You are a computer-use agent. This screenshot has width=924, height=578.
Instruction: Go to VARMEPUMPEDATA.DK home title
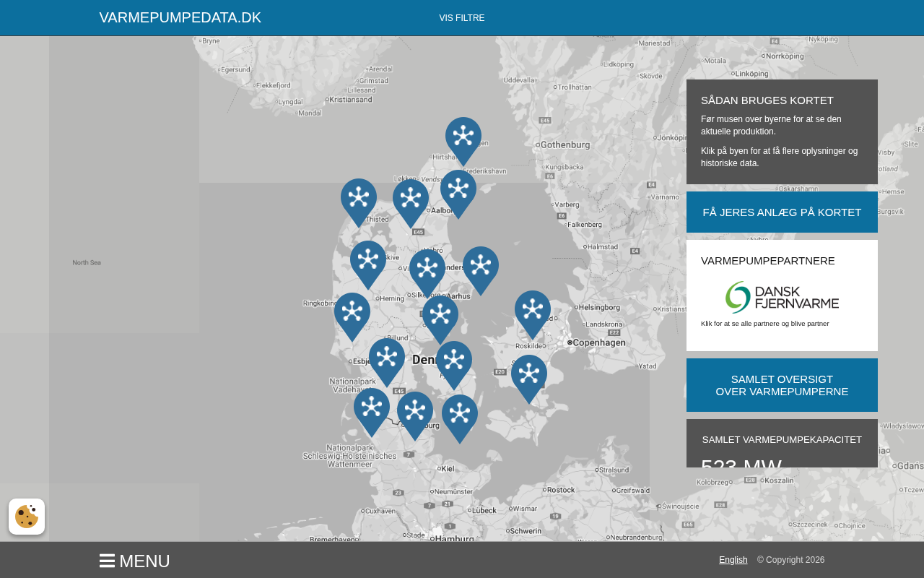(x=180, y=18)
